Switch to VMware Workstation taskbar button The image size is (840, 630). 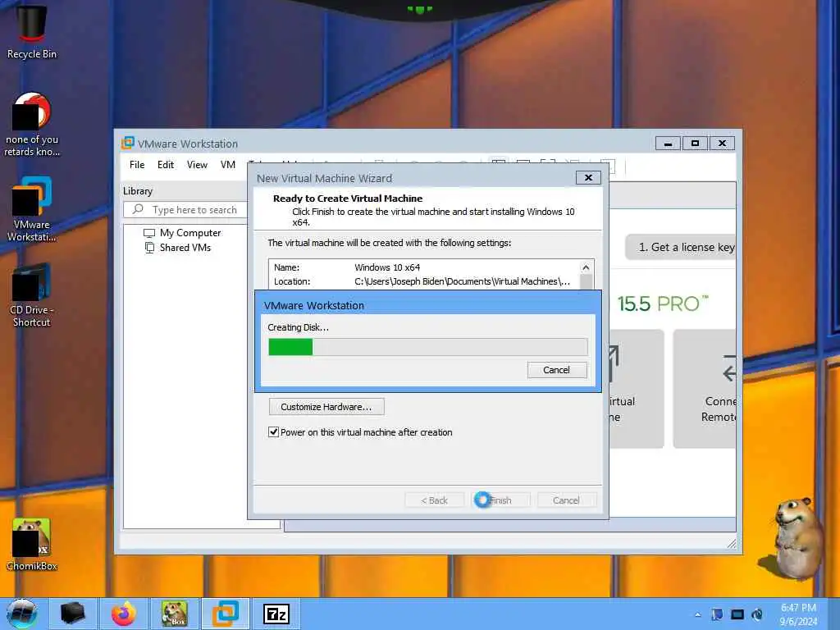[x=225, y=614]
